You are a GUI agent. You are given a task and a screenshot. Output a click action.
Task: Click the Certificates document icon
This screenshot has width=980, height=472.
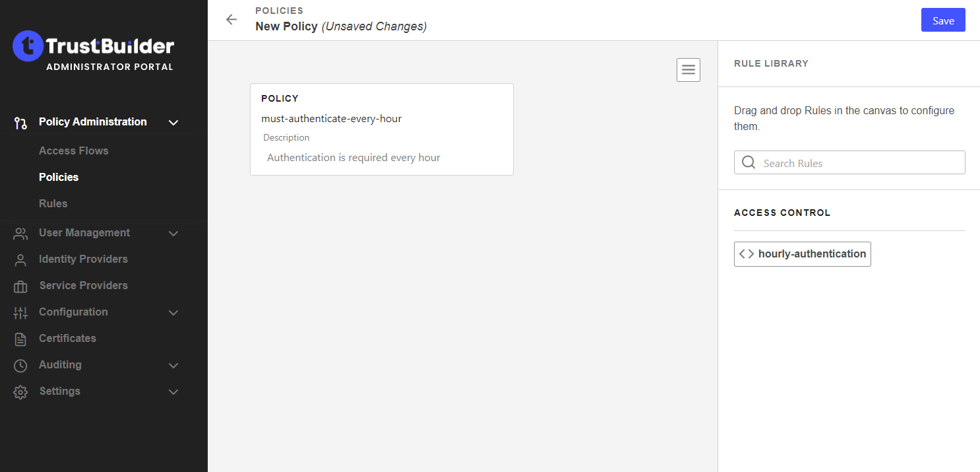click(20, 339)
